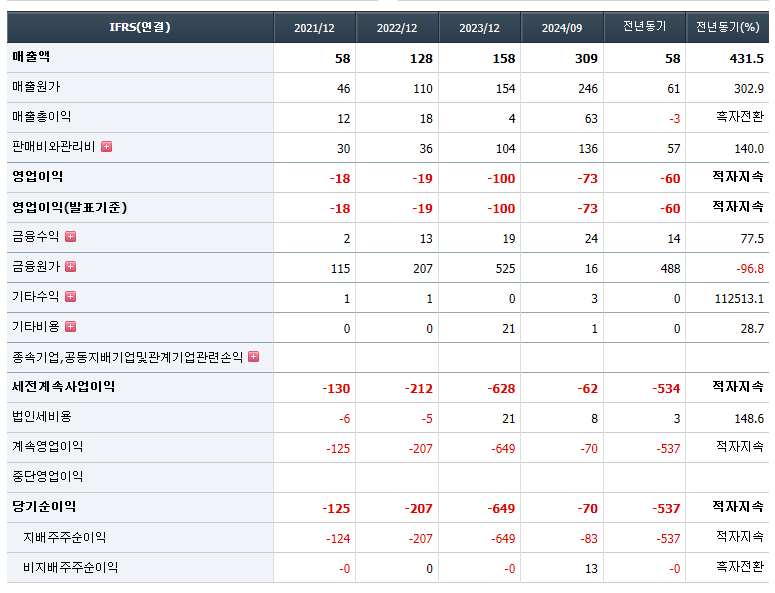The height and width of the screenshot is (593, 775).
Task: Select the 영업이익 row label
Action: click(38, 177)
